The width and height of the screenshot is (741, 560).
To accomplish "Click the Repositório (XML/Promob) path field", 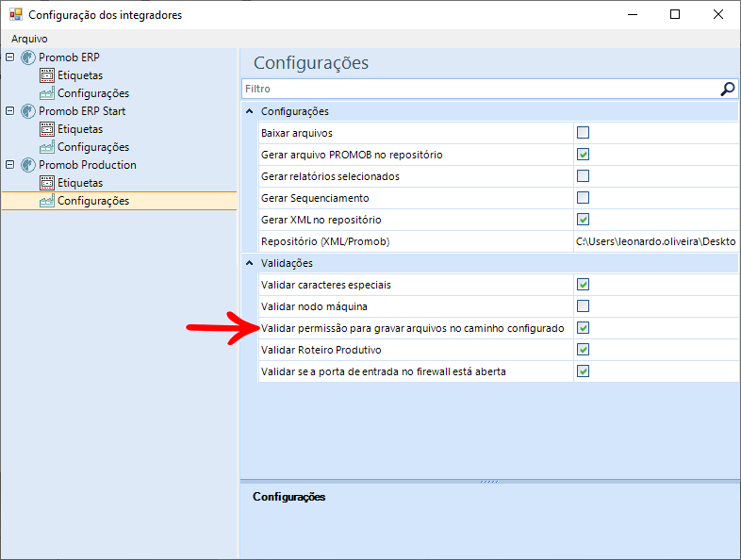I will [x=655, y=241].
